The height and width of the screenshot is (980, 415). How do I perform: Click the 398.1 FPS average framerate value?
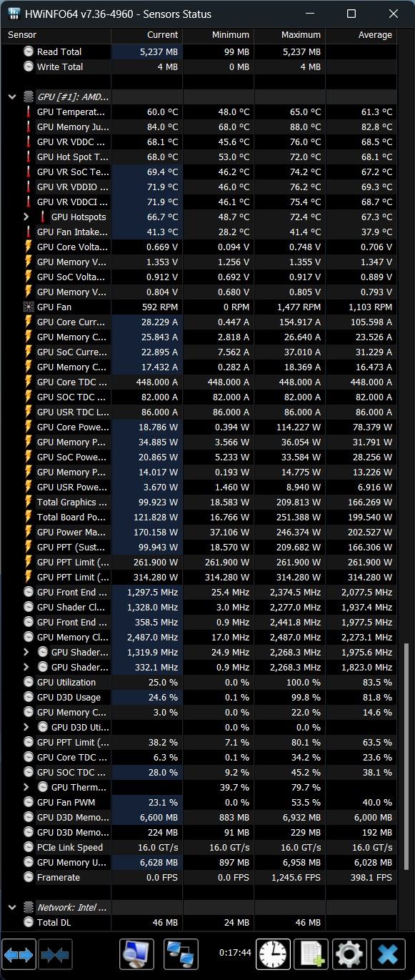coord(371,877)
